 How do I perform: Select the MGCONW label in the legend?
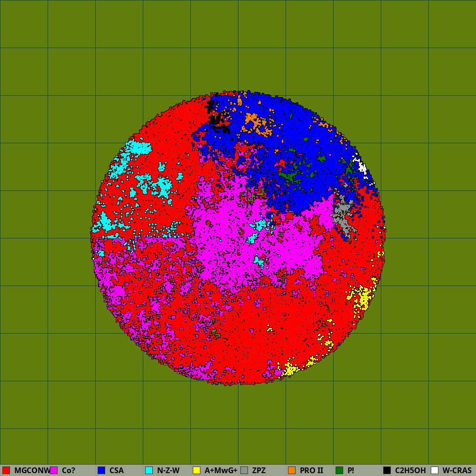[x=32, y=470]
